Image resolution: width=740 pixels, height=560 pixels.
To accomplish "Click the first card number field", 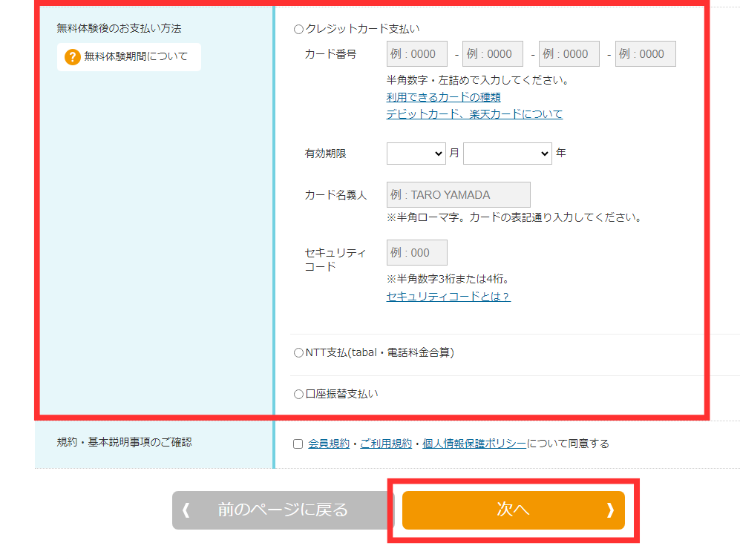I will (416, 54).
